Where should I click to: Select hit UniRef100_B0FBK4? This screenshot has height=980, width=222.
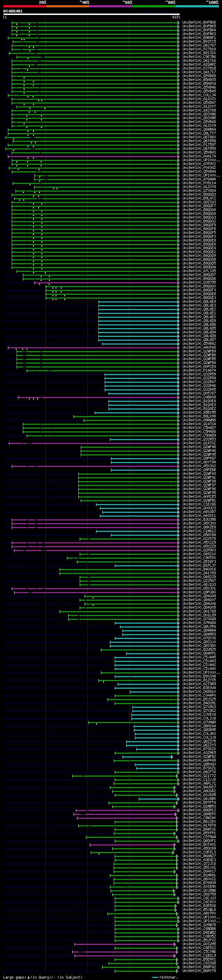pos(199,30)
